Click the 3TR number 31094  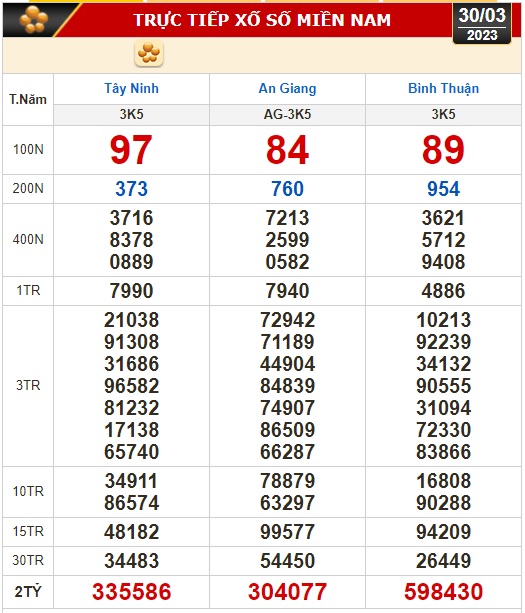pos(443,408)
